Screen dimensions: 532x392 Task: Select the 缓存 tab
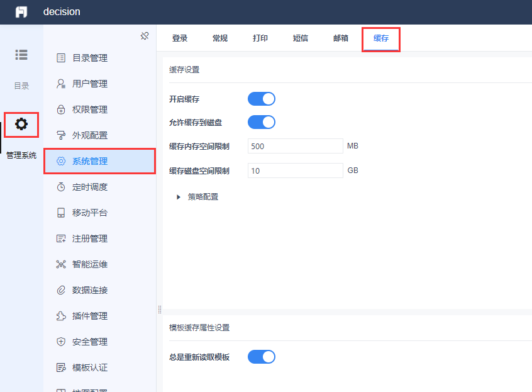tap(381, 38)
